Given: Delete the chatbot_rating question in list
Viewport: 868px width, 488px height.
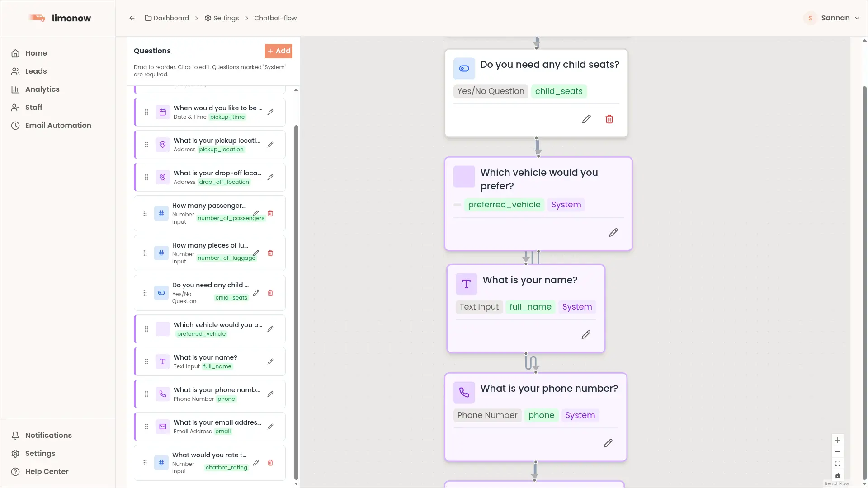Looking at the screenshot, I should 270,463.
